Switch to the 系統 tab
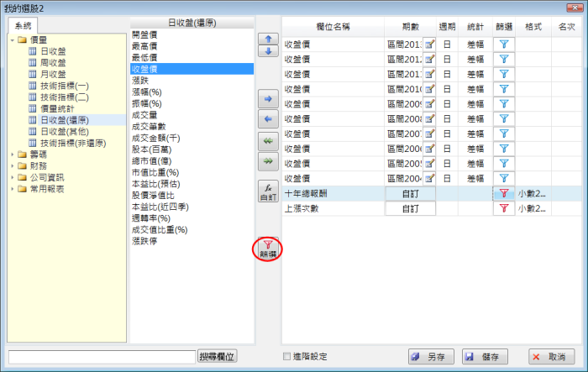 [x=23, y=25]
